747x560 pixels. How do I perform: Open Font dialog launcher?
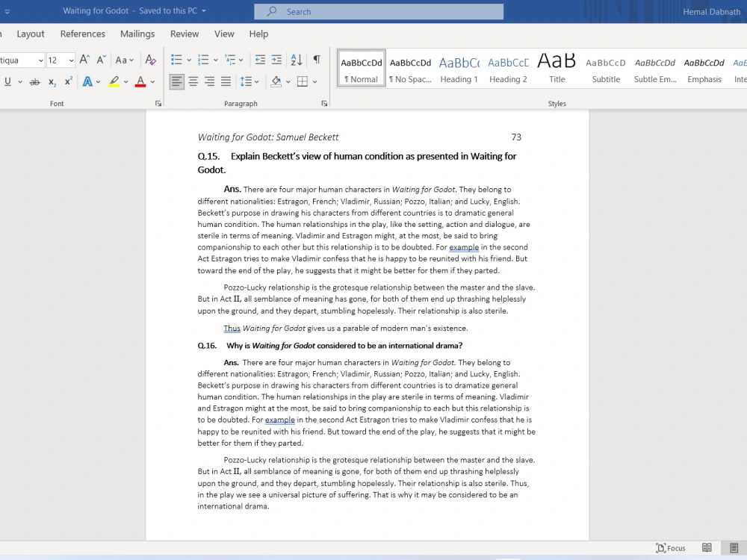[158, 103]
